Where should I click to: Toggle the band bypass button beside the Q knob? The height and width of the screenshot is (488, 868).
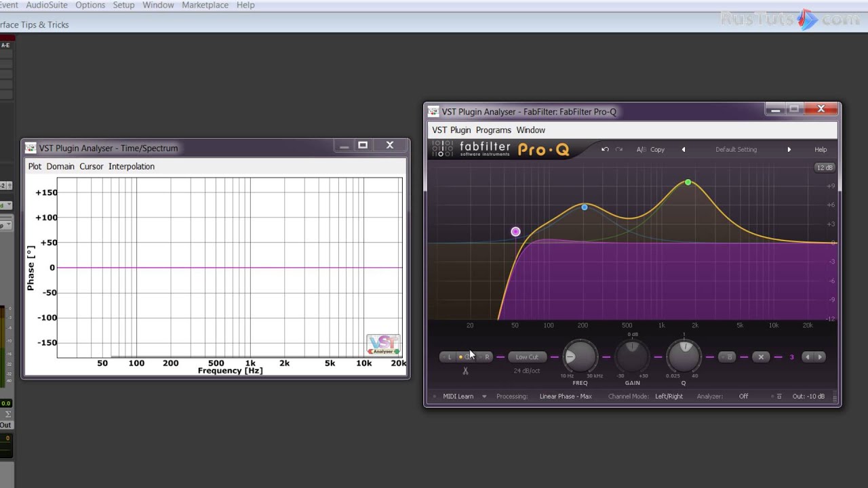727,357
